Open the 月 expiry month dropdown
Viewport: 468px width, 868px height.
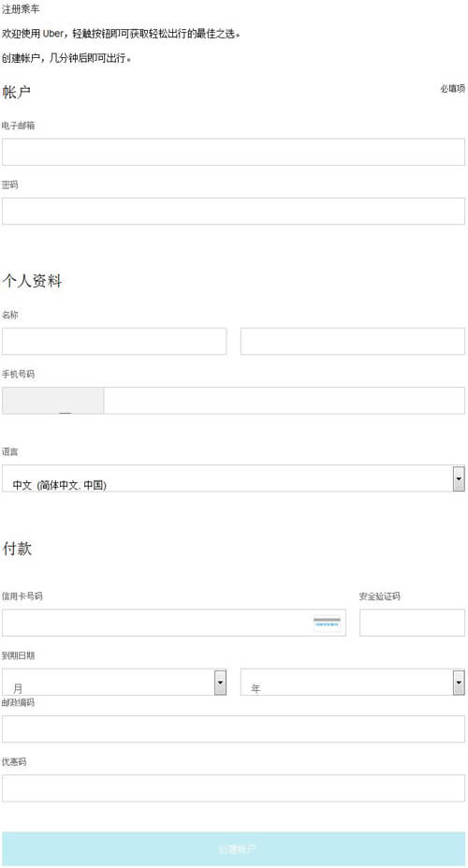pos(114,682)
